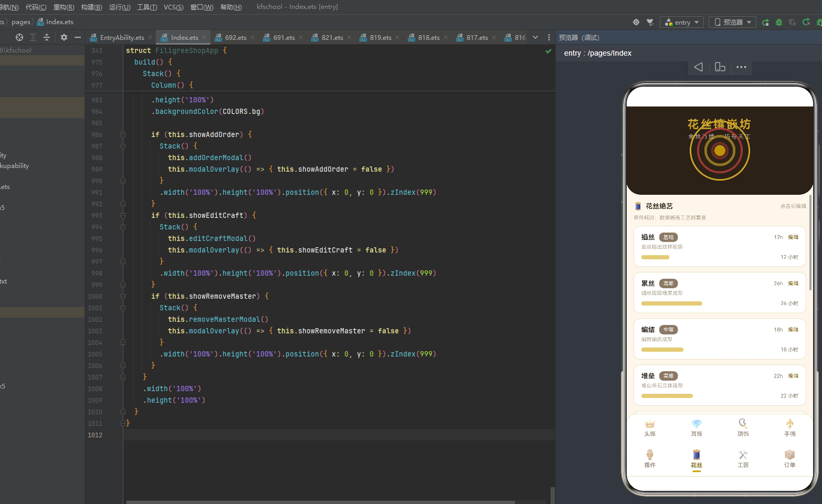Open the 重构(R) menu
This screenshot has height=504, width=822.
(64, 7)
